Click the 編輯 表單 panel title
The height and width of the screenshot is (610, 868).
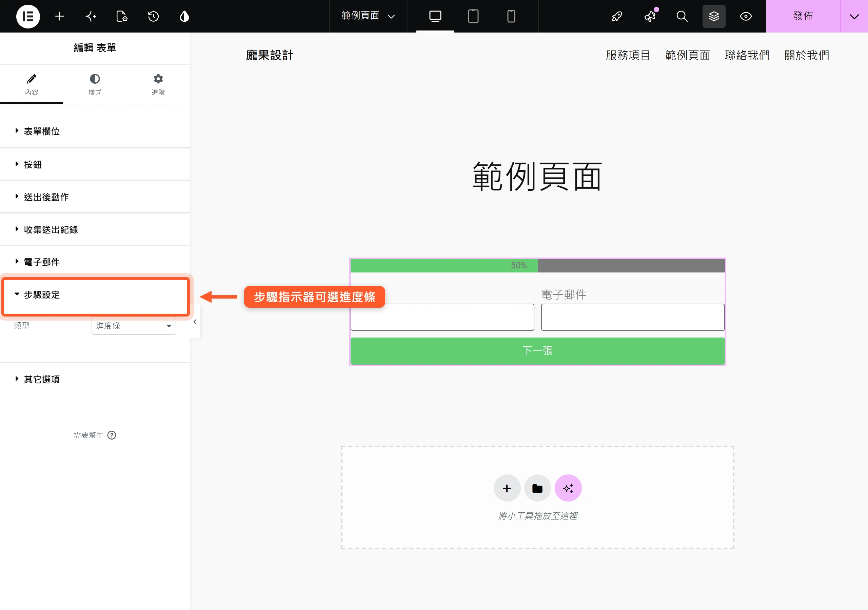[95, 48]
